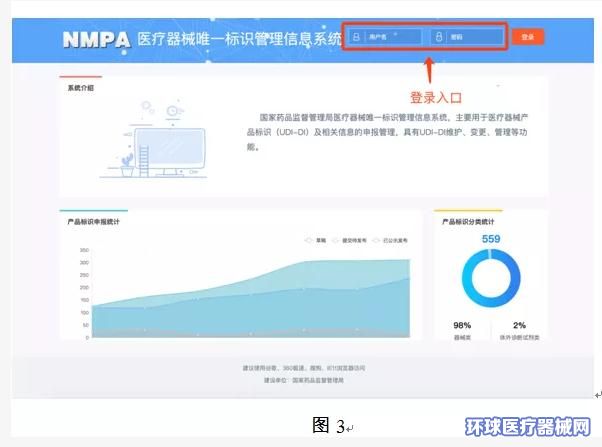
Task: Click the 98% 器械类 statistic
Action: click(462, 331)
